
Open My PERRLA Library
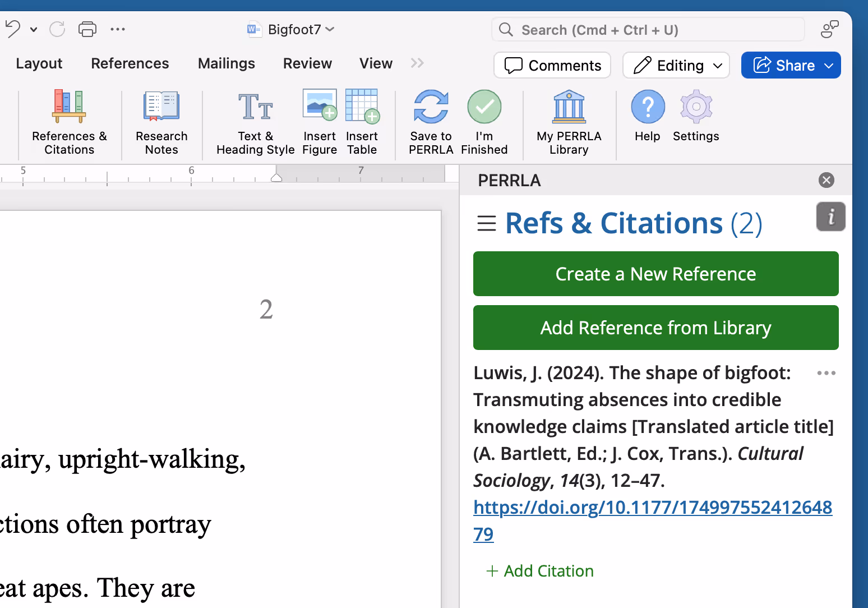[x=569, y=122]
